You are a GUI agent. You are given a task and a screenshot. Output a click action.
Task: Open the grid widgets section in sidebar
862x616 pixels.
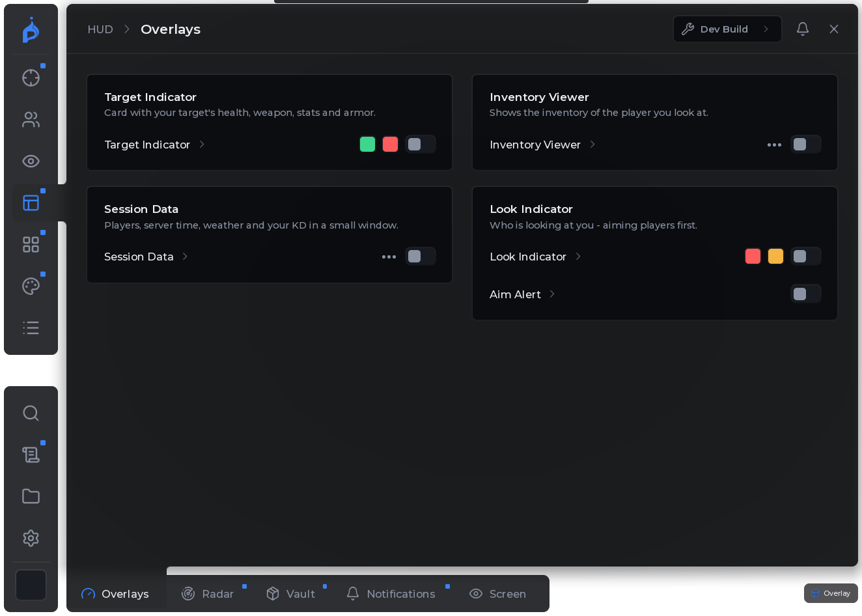pos(31,244)
